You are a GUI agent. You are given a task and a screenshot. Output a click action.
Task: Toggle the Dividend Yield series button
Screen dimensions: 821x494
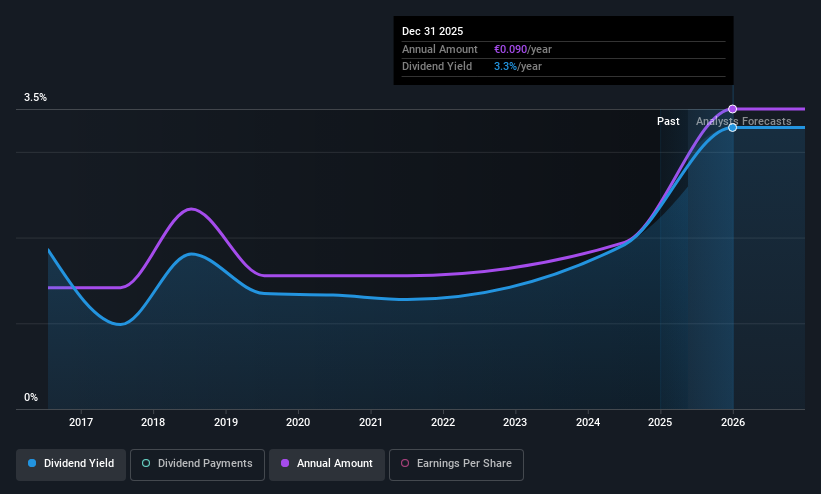coord(71,464)
